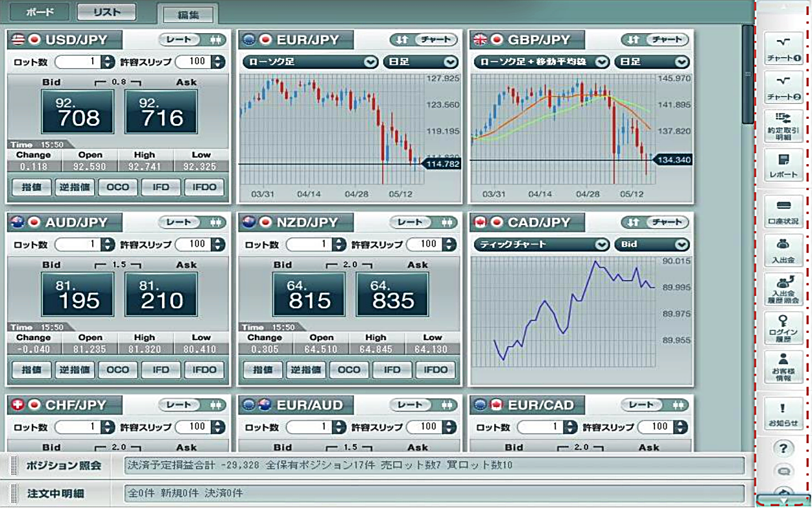Click NZD/JPY 許容スリップ stepper arrows
Screen dimensions: 812x508
tap(449, 245)
